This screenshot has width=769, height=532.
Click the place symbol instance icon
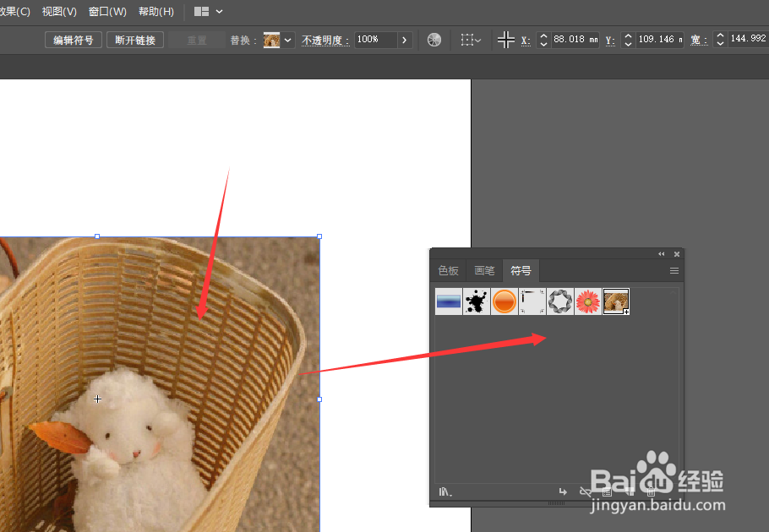(563, 491)
